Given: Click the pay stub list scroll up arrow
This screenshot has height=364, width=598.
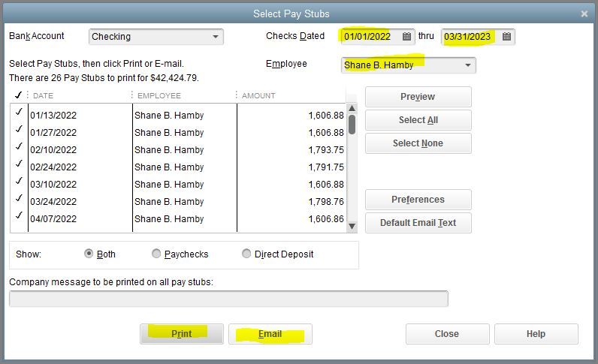Looking at the screenshot, I should pyautogui.click(x=352, y=108).
